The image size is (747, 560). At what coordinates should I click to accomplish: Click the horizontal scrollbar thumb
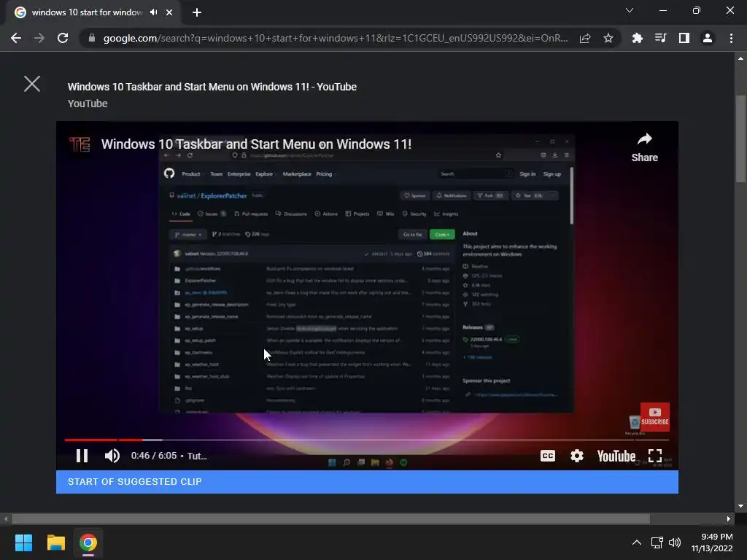pyautogui.click(x=330, y=518)
